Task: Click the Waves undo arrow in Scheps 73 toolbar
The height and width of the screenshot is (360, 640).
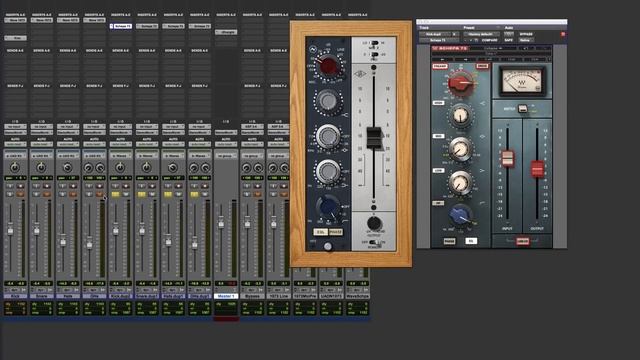Action: pyautogui.click(x=443, y=59)
